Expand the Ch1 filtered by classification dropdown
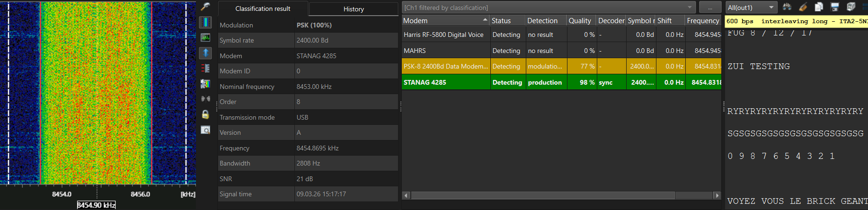Image resolution: width=868 pixels, height=210 pixels. pos(690,8)
